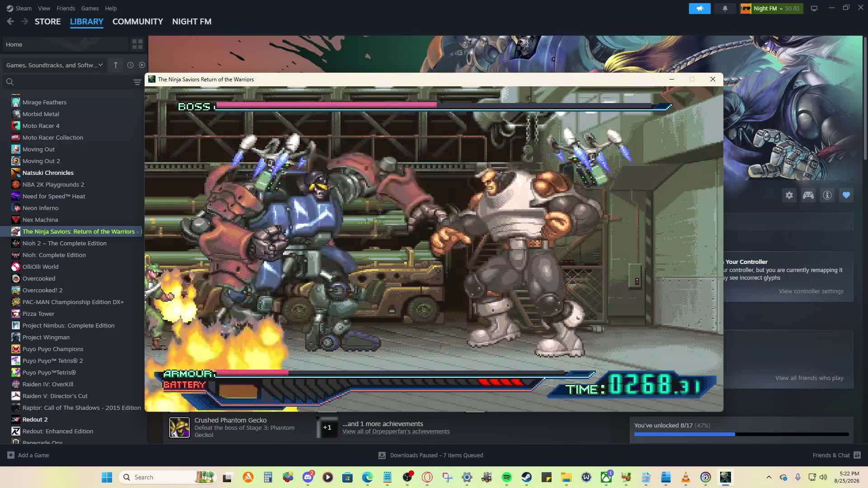Viewport: 868px width, 488px height.
Task: Open the game info icon
Action: pos(827,195)
